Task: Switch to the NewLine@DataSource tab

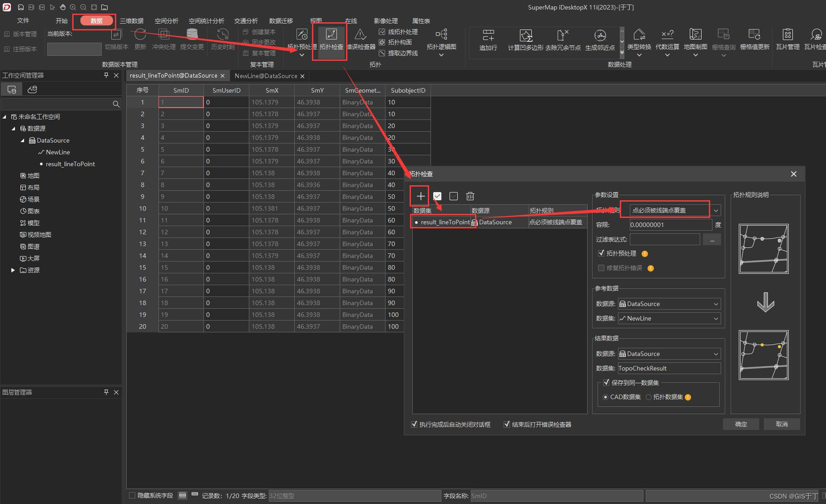Action: coord(266,76)
